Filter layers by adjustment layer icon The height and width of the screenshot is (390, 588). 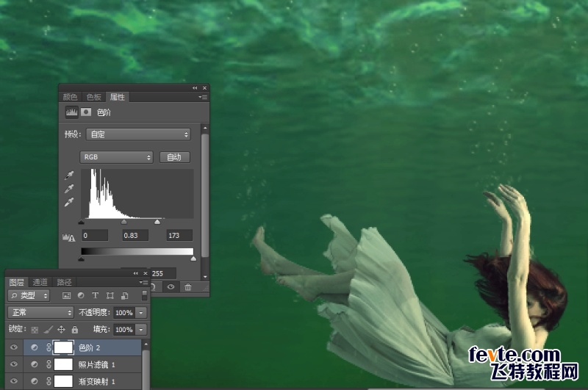pos(81,295)
